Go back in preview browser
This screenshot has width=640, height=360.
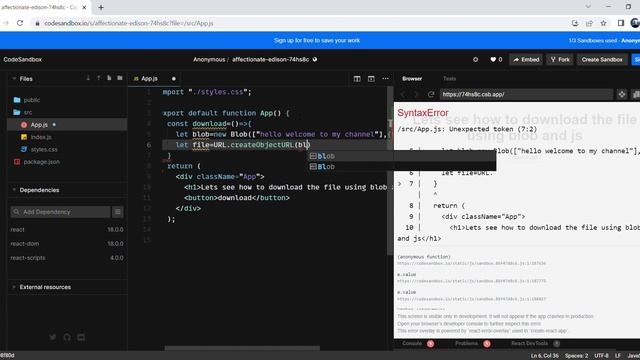click(x=403, y=94)
